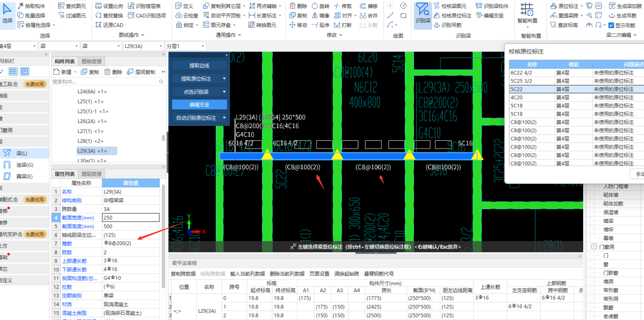The image size is (644, 320).
Task: Click the property list vertical scrollbar
Action: [x=163, y=236]
